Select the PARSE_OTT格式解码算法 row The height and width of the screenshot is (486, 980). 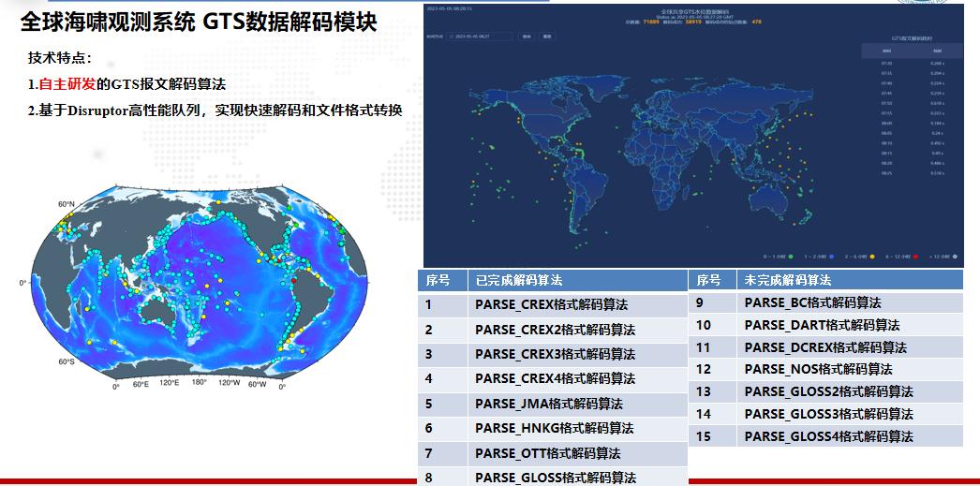553,453
